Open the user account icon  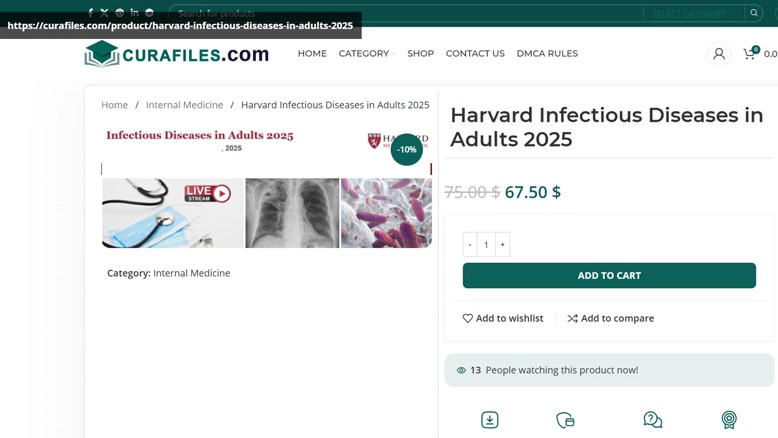coord(718,54)
